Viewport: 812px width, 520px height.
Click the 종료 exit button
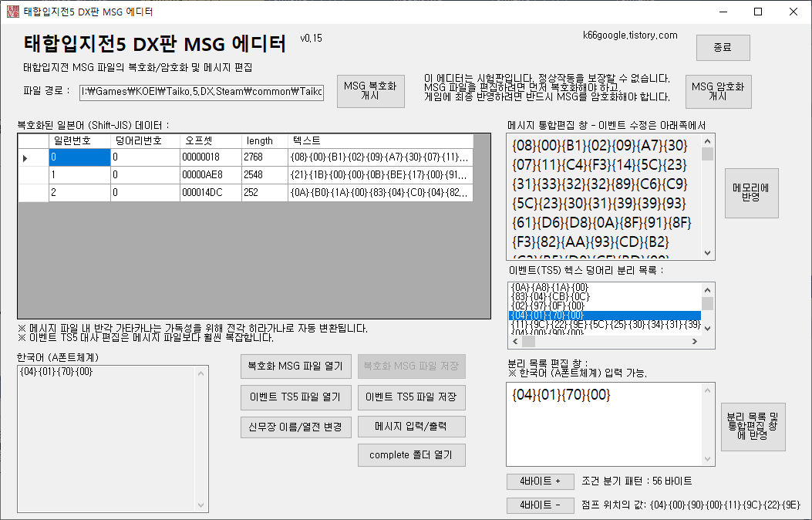[x=723, y=48]
